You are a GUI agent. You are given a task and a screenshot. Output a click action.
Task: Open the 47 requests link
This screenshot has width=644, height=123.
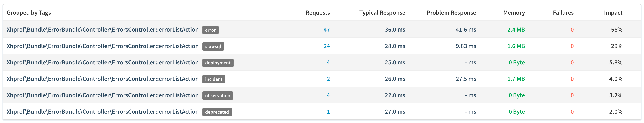(326, 30)
